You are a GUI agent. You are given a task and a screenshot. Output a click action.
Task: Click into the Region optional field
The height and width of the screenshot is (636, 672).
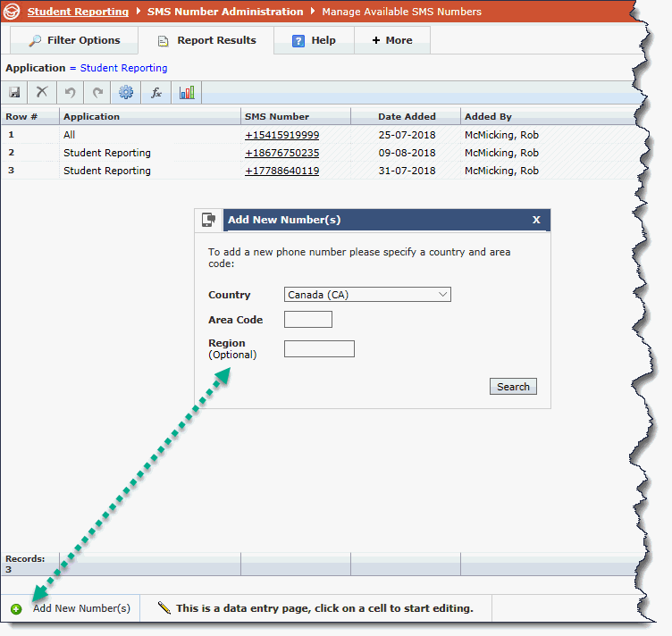319,349
